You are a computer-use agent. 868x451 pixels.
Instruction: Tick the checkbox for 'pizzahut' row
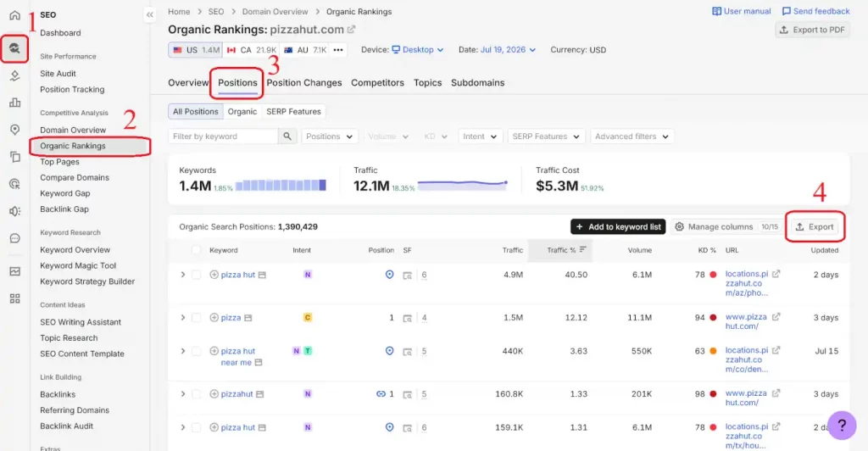point(196,394)
